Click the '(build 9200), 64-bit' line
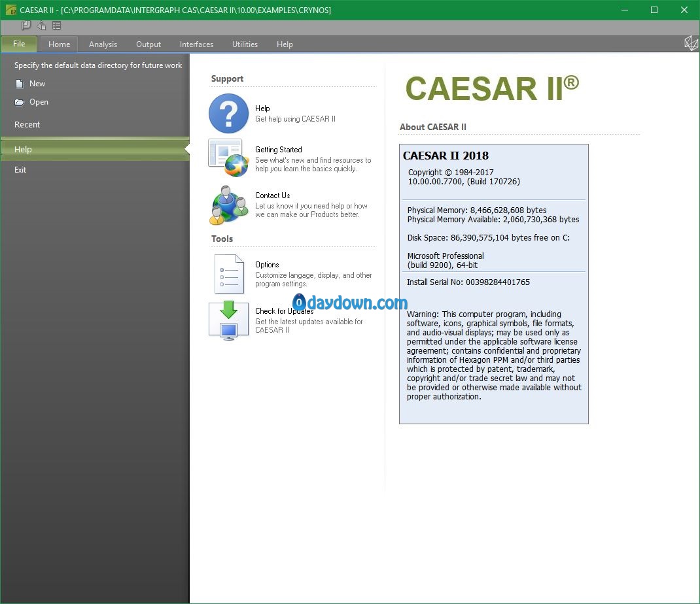This screenshot has width=700, height=604. [x=442, y=265]
